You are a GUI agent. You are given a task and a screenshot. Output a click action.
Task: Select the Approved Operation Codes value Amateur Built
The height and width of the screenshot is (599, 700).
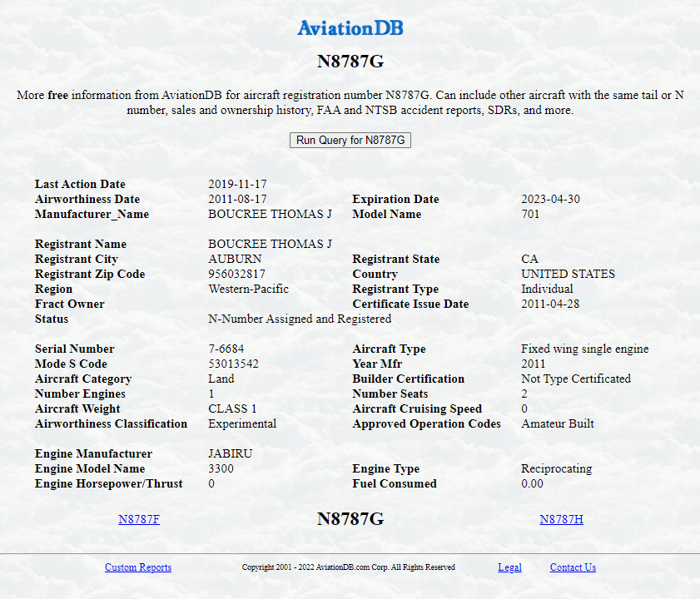coord(558,423)
